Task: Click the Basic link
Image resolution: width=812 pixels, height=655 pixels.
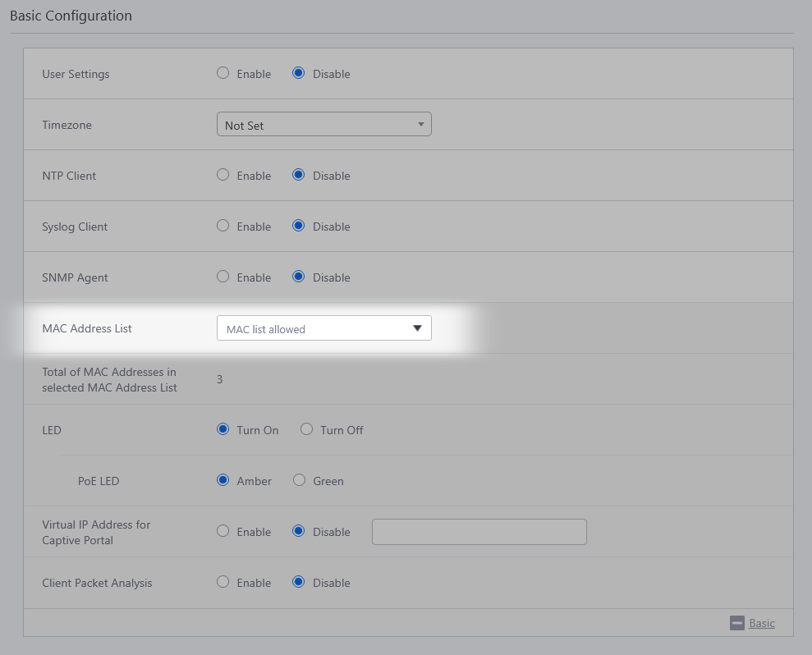Action: (761, 623)
